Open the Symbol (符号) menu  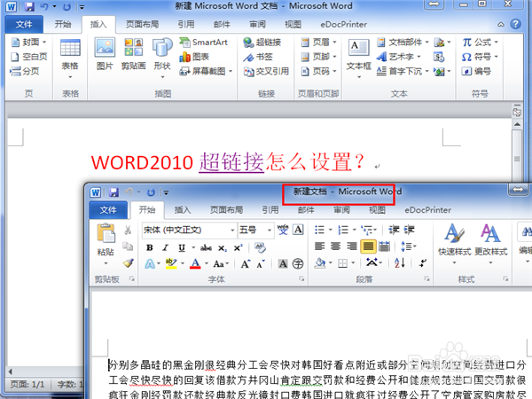(480, 57)
